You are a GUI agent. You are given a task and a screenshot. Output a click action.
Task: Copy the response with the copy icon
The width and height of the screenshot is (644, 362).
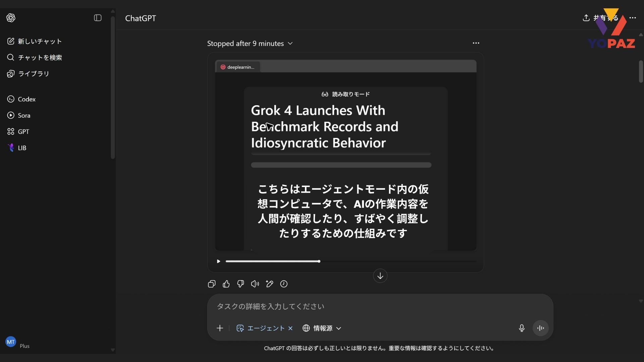point(212,284)
